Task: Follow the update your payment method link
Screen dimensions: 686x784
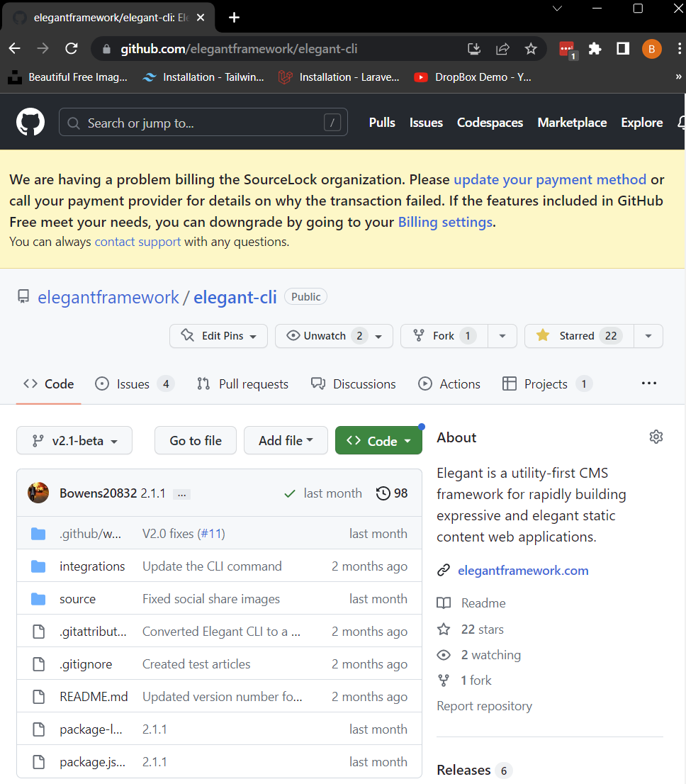Action: tap(550, 179)
